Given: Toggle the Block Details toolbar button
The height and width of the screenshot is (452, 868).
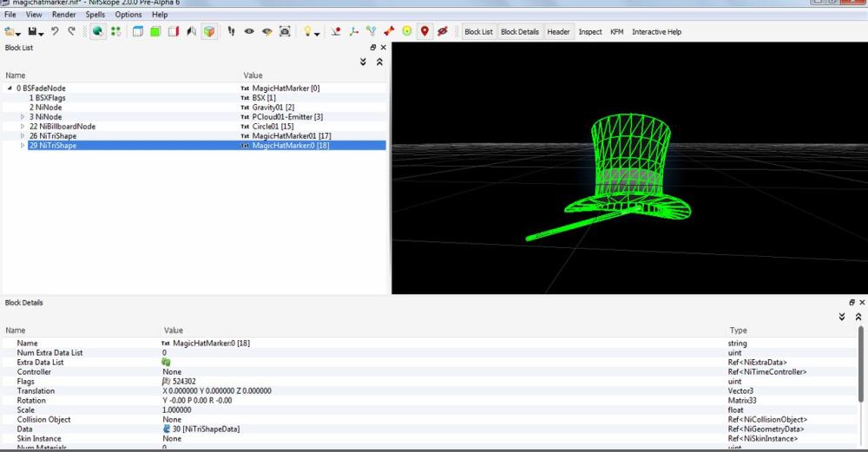Looking at the screenshot, I should [x=520, y=31].
